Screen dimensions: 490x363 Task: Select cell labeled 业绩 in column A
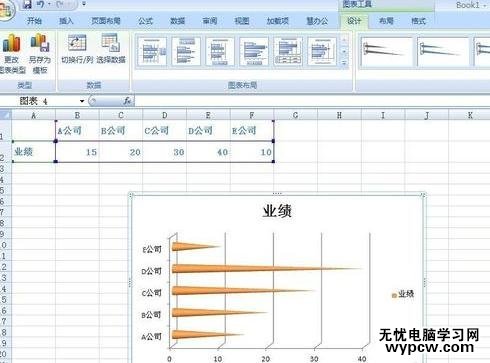pyautogui.click(x=33, y=152)
